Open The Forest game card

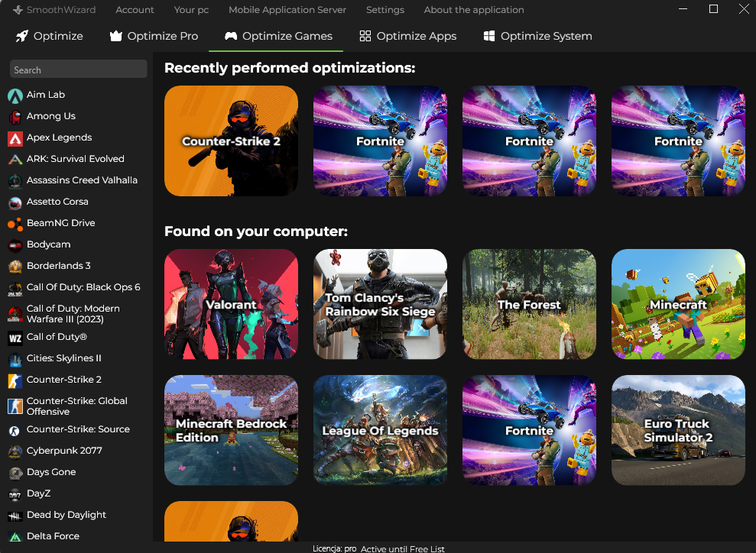[x=529, y=304]
